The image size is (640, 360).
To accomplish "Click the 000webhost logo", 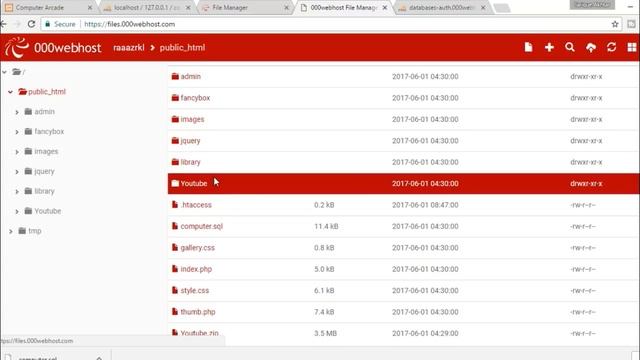I will point(53,47).
